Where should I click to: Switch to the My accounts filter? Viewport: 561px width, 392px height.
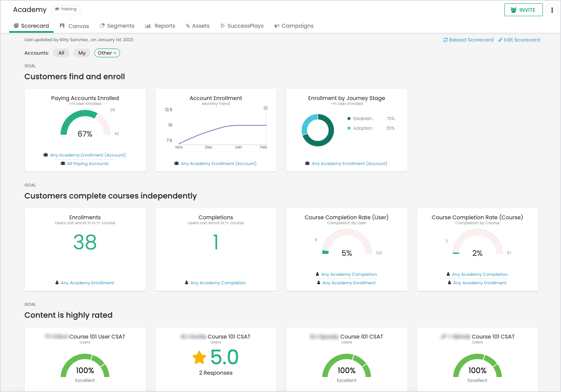tap(82, 53)
